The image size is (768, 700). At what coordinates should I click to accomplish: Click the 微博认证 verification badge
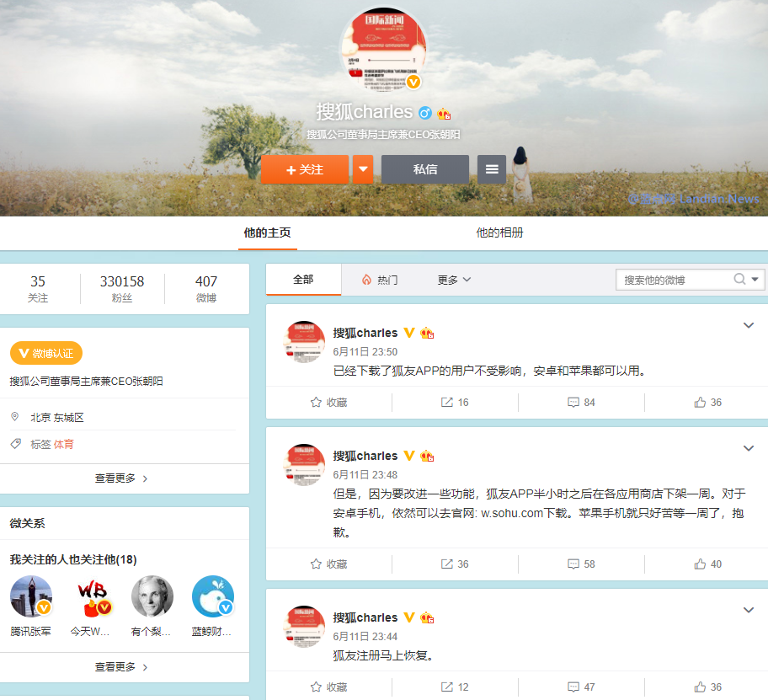click(x=46, y=353)
